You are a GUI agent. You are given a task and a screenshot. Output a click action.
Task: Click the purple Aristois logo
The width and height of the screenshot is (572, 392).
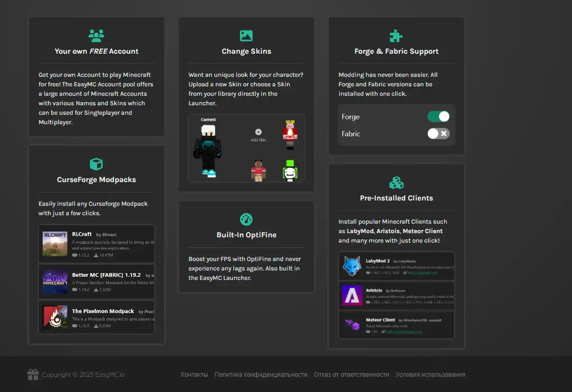pos(352,295)
